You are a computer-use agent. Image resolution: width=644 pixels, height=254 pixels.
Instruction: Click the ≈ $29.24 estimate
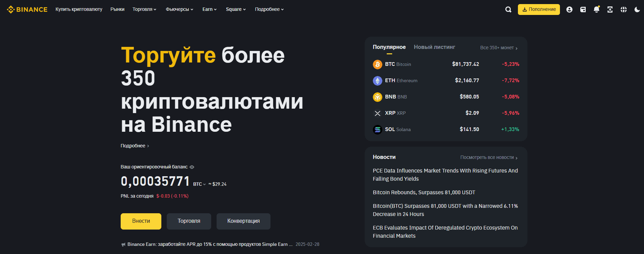217,184
